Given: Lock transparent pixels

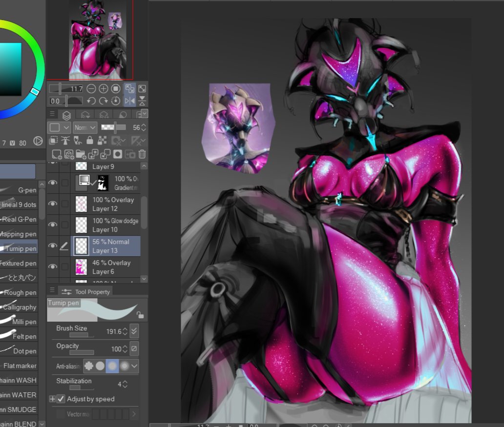Looking at the screenshot, I should pyautogui.click(x=102, y=141).
